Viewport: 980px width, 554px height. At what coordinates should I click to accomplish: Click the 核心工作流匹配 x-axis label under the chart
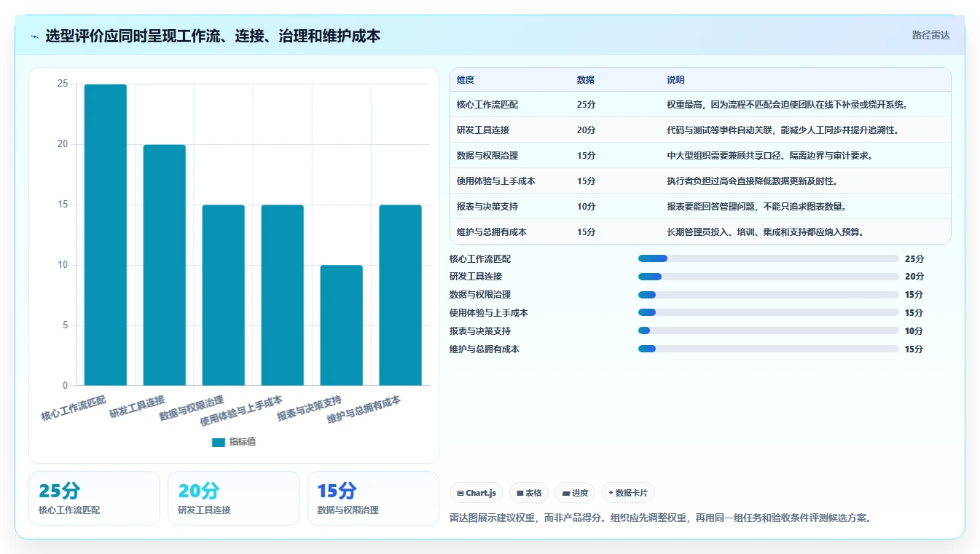point(74,409)
